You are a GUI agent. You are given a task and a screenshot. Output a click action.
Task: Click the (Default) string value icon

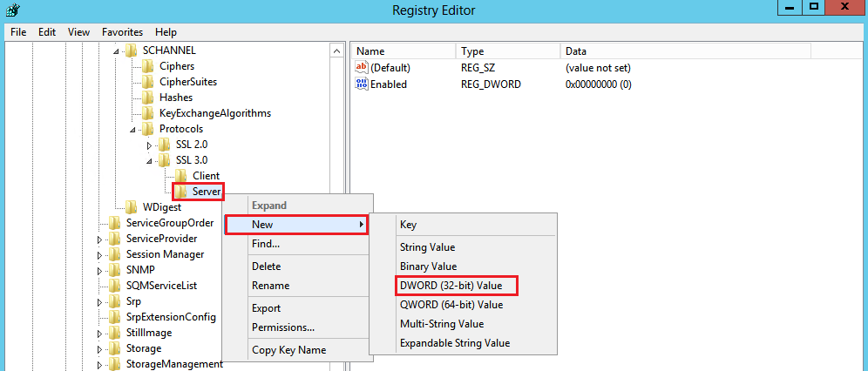(x=363, y=68)
